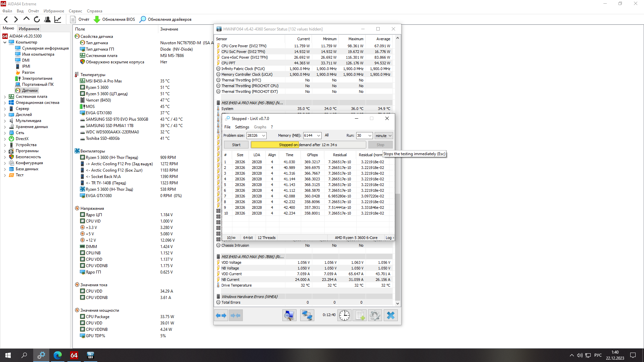Start logging with HWiNFO sheet-plus icon
This screenshot has height=362, width=644.
(360, 315)
